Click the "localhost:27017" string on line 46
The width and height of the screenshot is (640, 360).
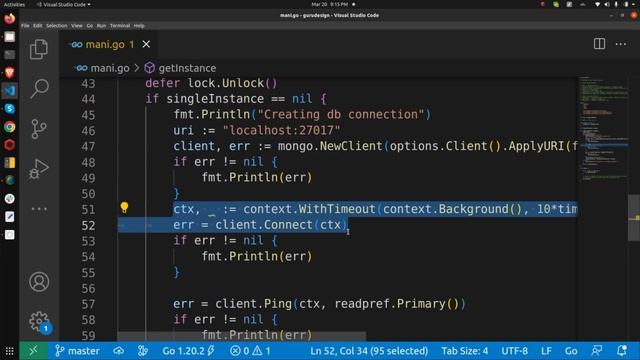coord(281,131)
